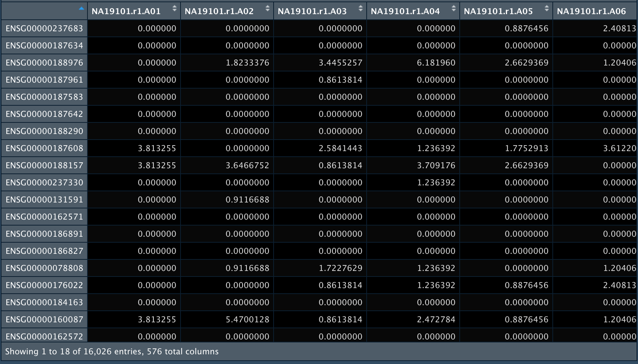
Task: Click row name ENSG00000078808
Action: (44, 268)
